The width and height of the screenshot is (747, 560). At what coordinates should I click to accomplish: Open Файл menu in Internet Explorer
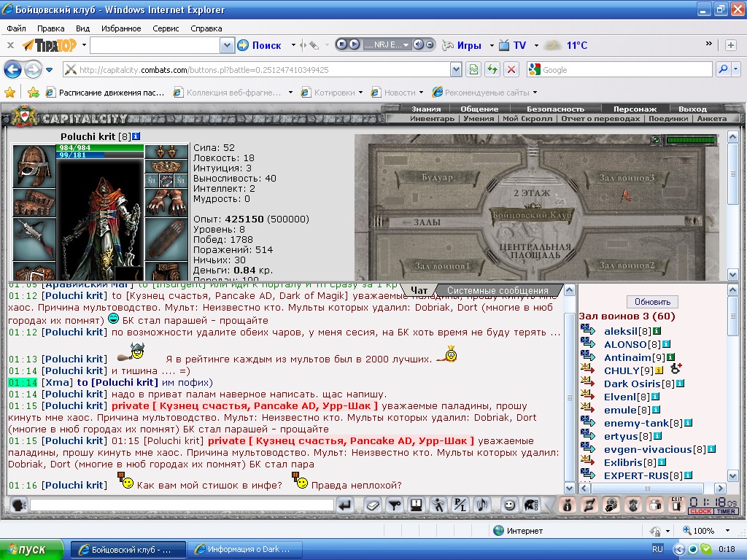tap(16, 28)
